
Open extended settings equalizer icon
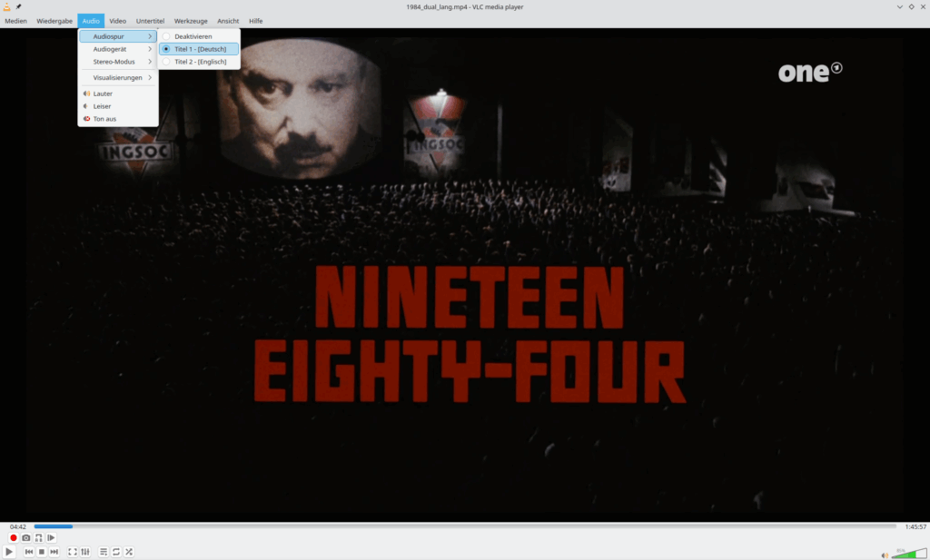pos(85,552)
